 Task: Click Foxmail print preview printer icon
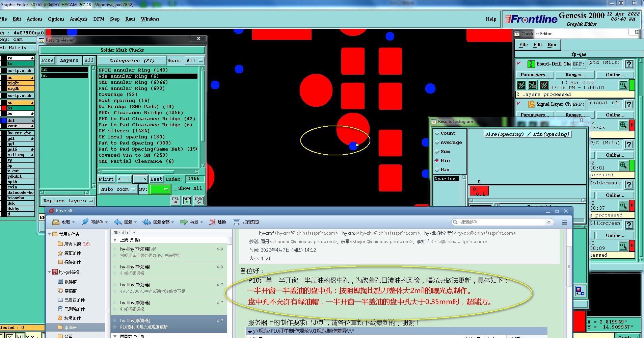pyautogui.click(x=237, y=222)
